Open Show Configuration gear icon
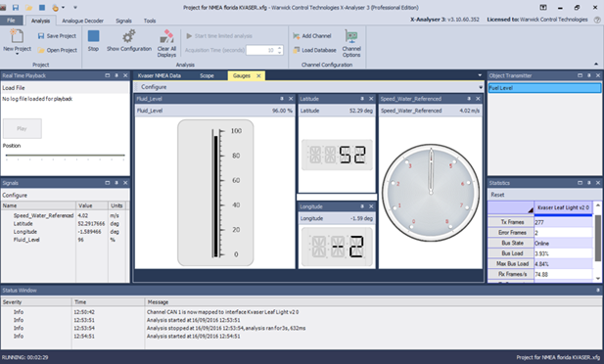 coord(128,36)
